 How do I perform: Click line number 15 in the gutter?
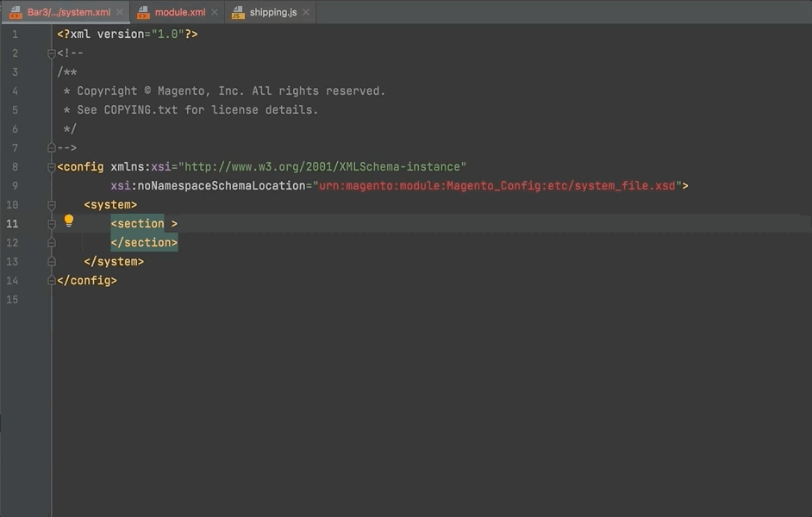click(x=12, y=300)
